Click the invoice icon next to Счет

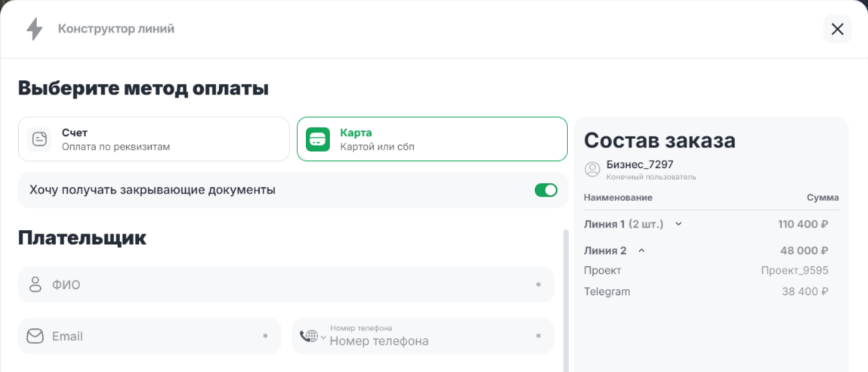[39, 139]
